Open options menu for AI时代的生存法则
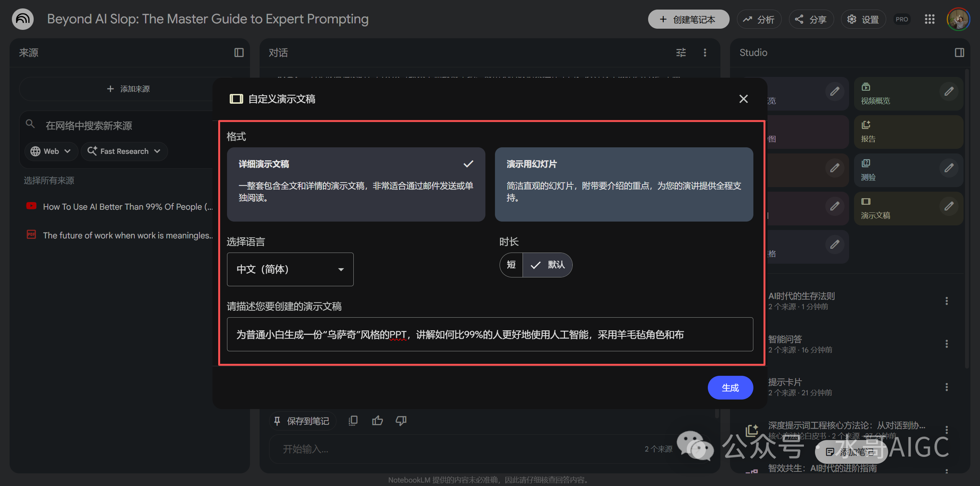The width and height of the screenshot is (980, 486). point(946,301)
